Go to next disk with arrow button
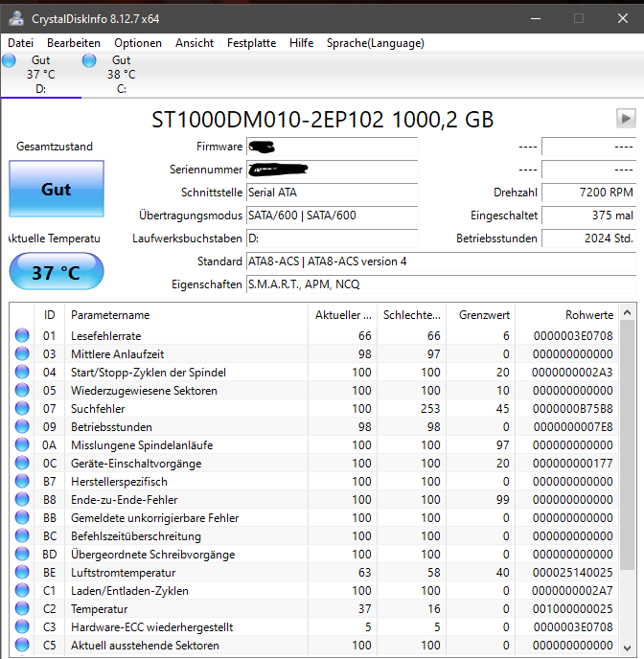Image resolution: width=644 pixels, height=659 pixels. pos(626,118)
